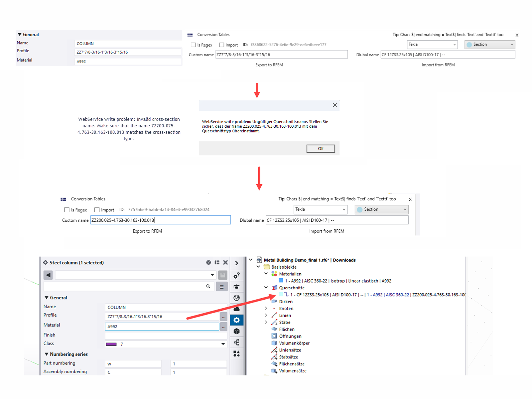
Task: Select the cloud icon in the sidebar
Action: pos(237,309)
